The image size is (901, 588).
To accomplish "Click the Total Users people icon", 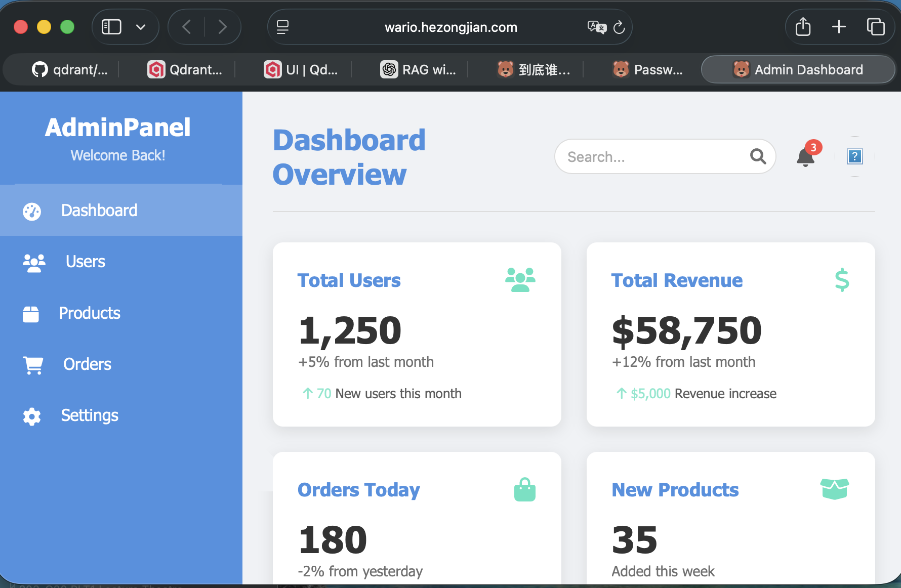I will point(520,280).
